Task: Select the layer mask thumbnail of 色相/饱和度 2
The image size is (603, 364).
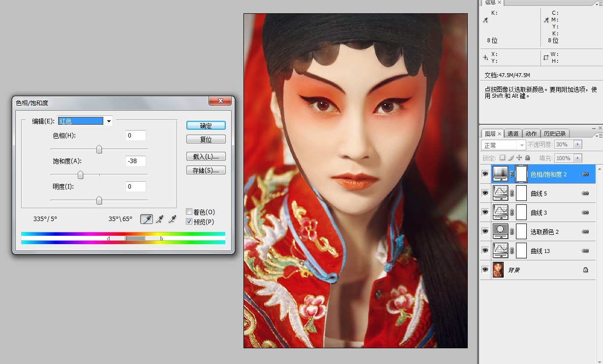Action: (x=521, y=174)
